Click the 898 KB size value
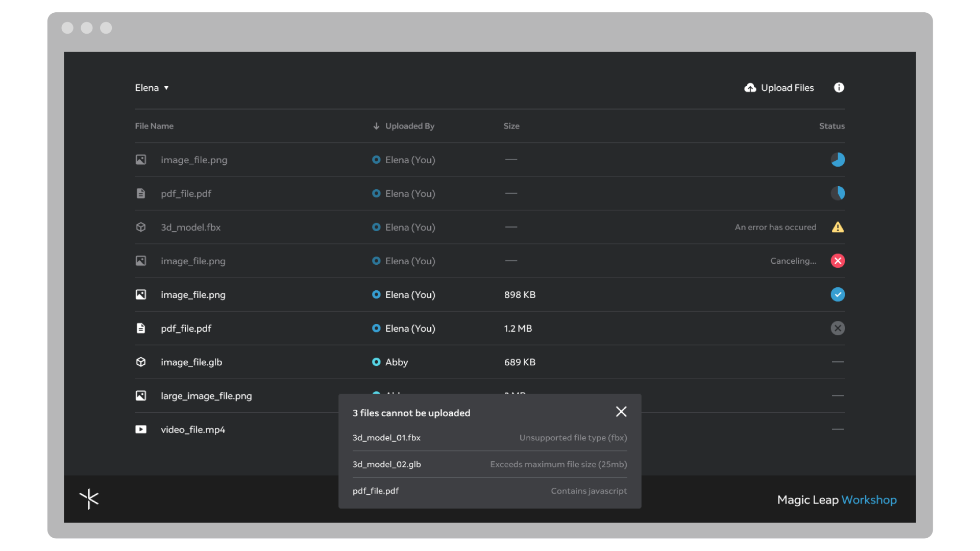Image resolution: width=980 pixels, height=551 pixels. [x=520, y=294]
